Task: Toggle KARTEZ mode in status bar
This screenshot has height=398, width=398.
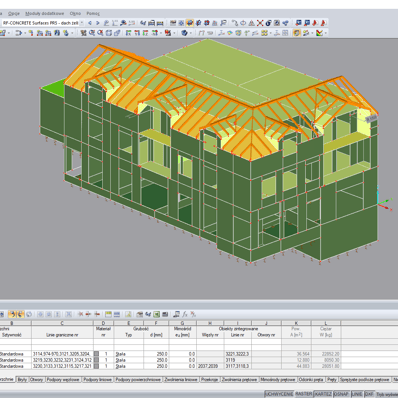Action: coord(323,394)
